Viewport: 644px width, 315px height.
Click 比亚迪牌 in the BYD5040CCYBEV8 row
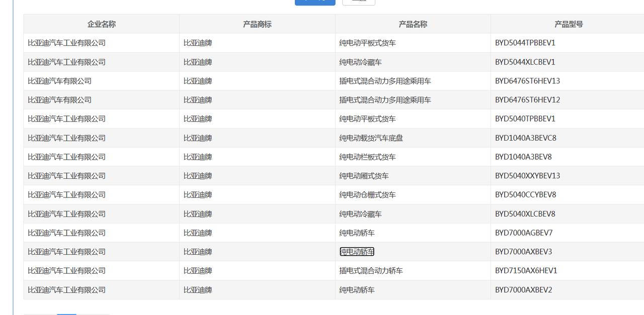tap(198, 195)
